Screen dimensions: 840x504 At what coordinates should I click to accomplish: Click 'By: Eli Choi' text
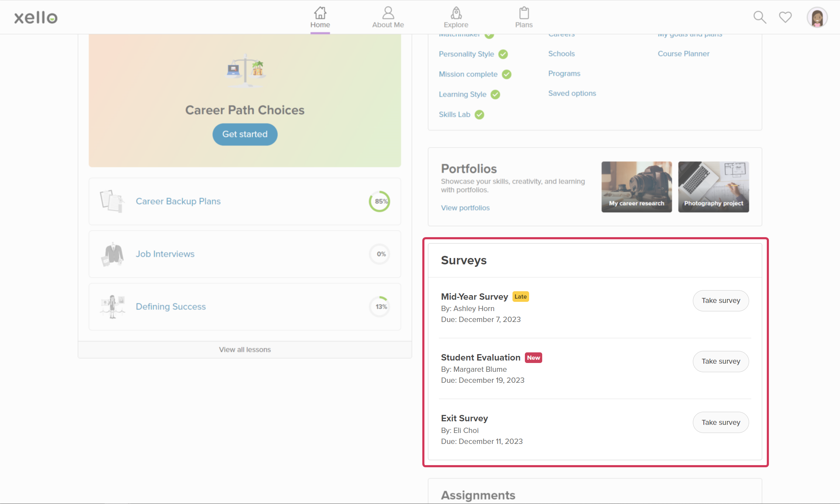click(460, 430)
